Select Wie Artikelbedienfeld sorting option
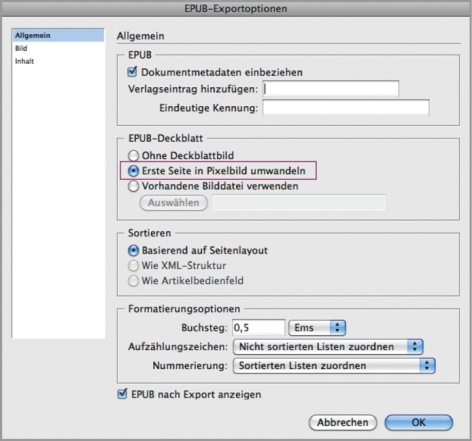This screenshot has width=472, height=441. pyautogui.click(x=133, y=281)
